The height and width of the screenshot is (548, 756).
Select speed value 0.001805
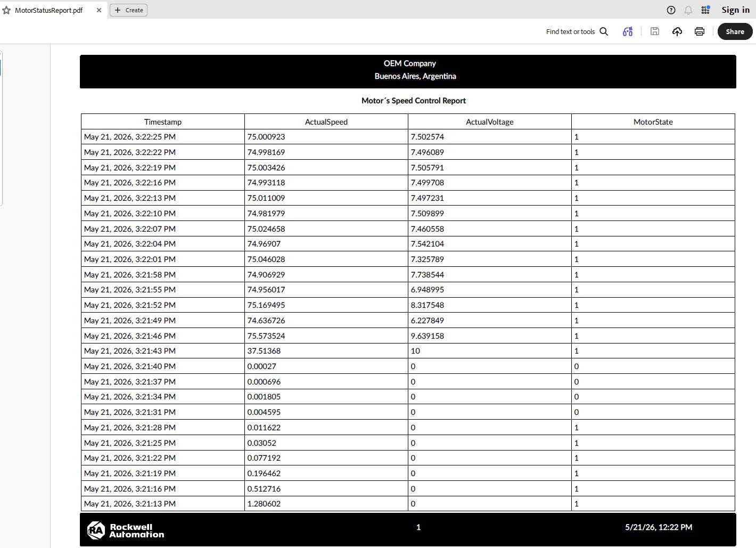coord(264,397)
